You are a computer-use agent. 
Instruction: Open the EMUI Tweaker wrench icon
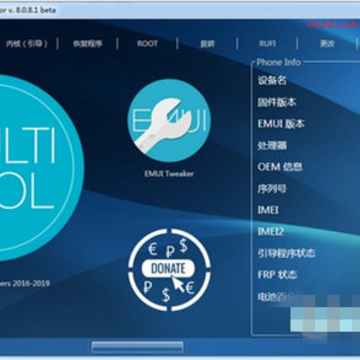(169, 120)
